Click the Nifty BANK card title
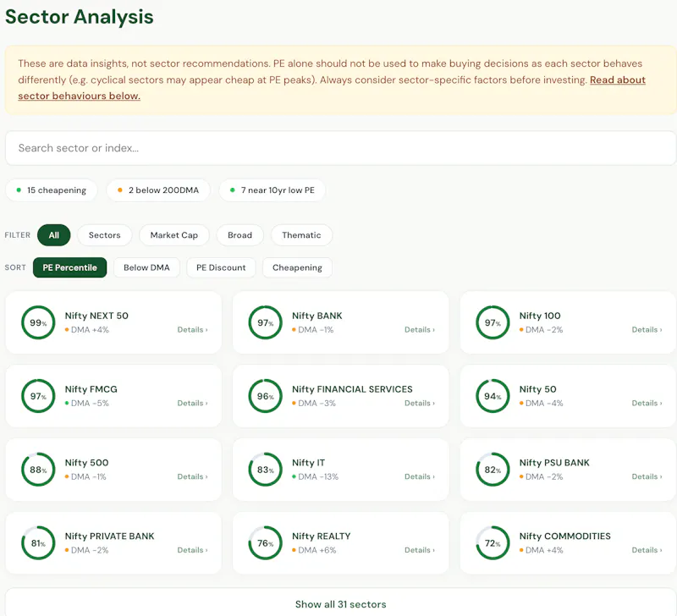 316,316
